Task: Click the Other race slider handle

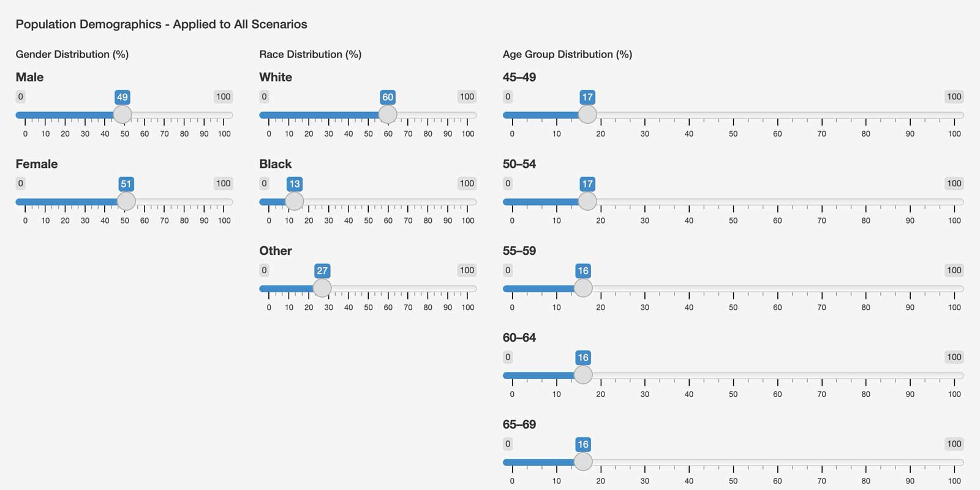Action: tap(322, 288)
